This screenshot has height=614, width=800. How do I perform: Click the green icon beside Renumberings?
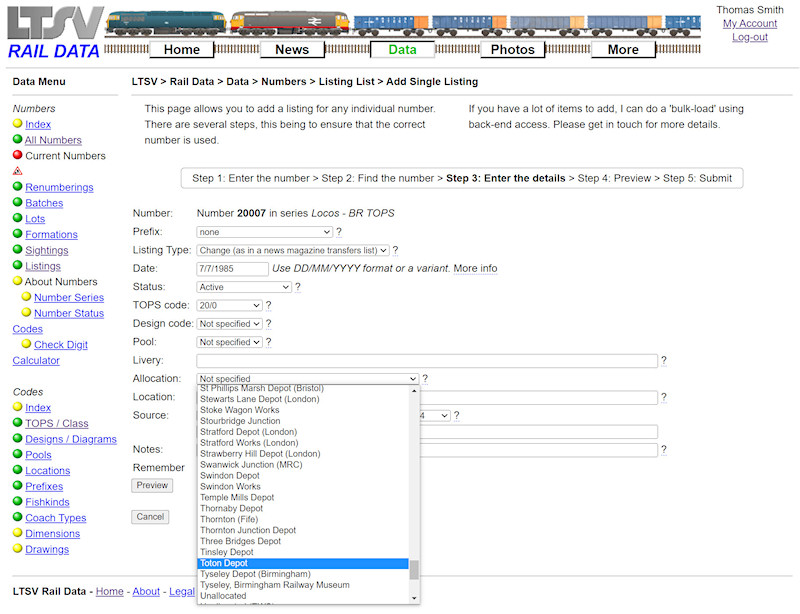[x=17, y=187]
